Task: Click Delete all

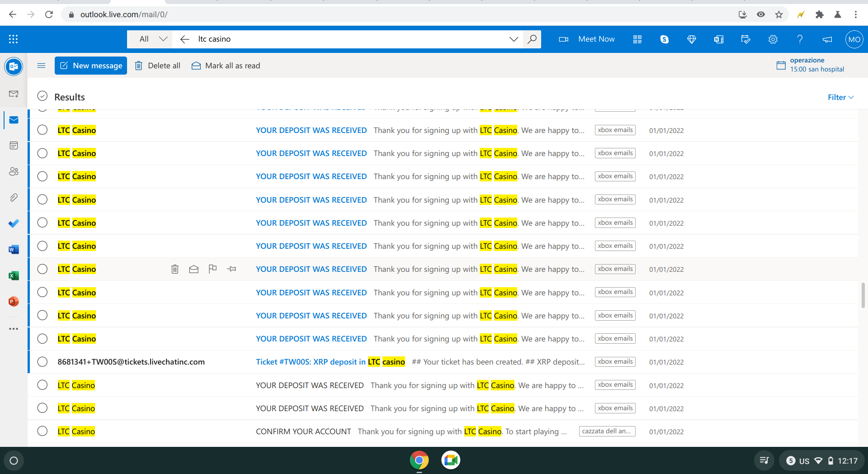Action: pos(158,66)
